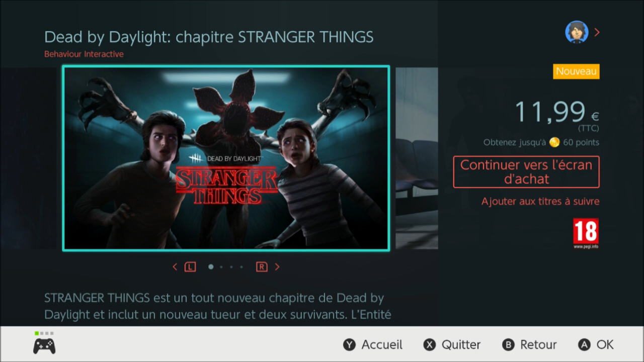Click the controller icon in footer
The image size is (644, 362).
[44, 346]
